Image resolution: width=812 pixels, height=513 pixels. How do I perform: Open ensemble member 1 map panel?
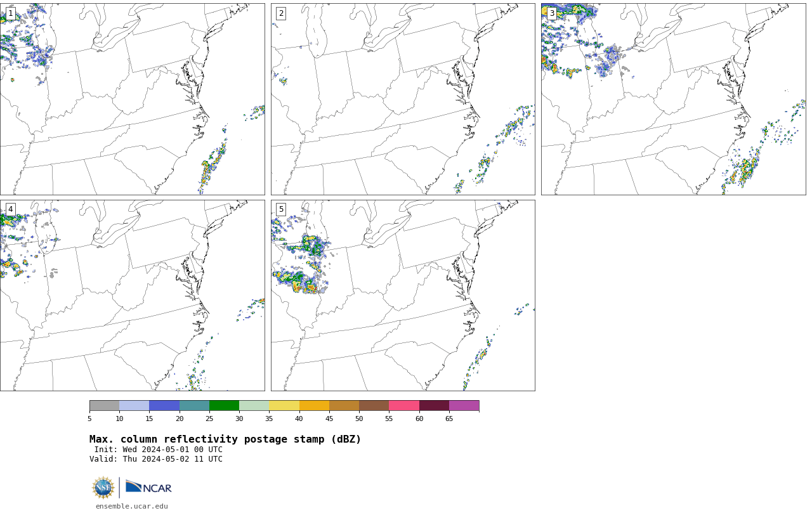(x=132, y=99)
